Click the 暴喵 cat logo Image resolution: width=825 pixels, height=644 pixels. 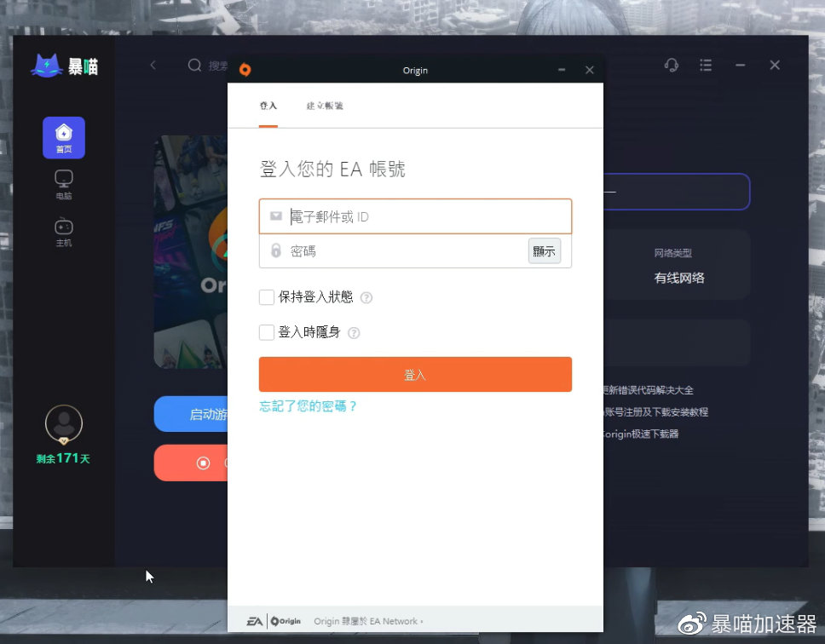click(64, 66)
